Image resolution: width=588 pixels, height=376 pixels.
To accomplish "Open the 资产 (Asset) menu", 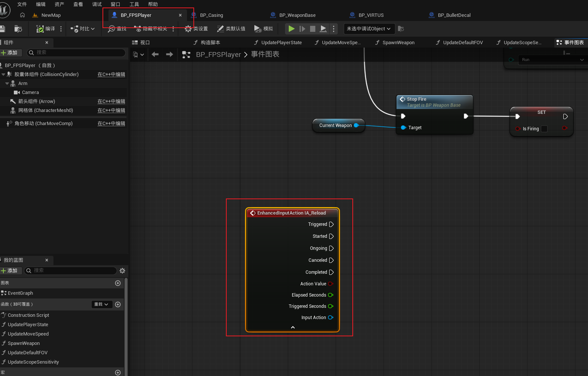I will 59,4.
